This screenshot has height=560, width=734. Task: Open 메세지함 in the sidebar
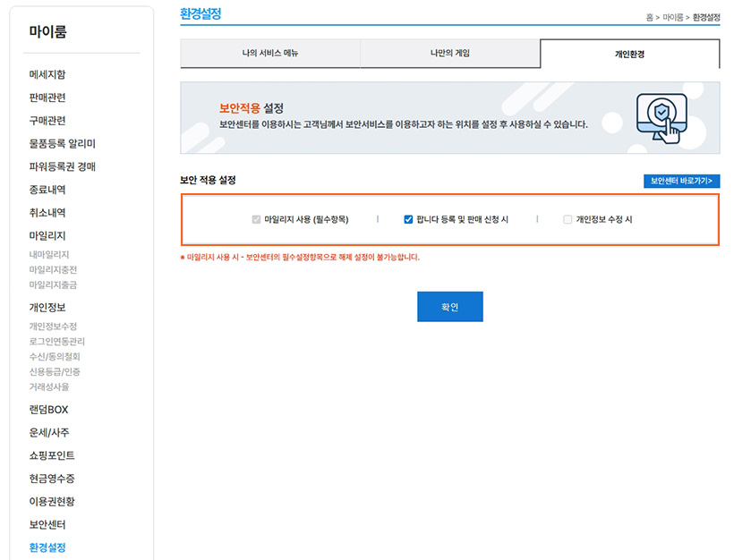pos(47,74)
